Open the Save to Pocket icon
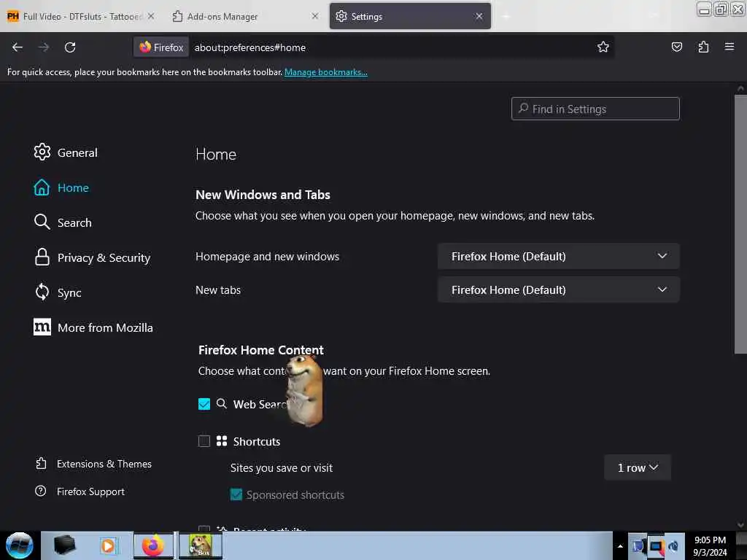The height and width of the screenshot is (560, 747). coord(676,47)
